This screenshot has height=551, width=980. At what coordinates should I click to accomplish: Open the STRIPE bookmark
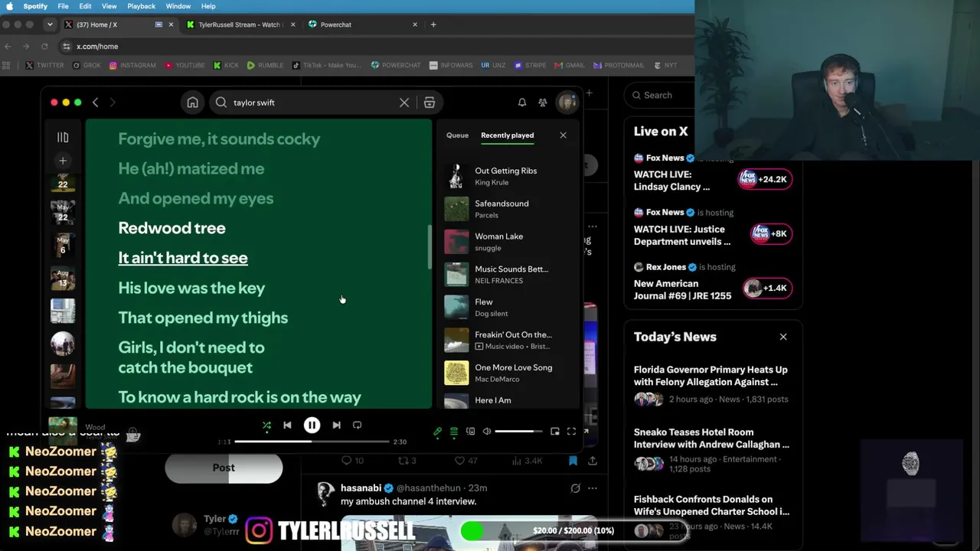pyautogui.click(x=530, y=66)
